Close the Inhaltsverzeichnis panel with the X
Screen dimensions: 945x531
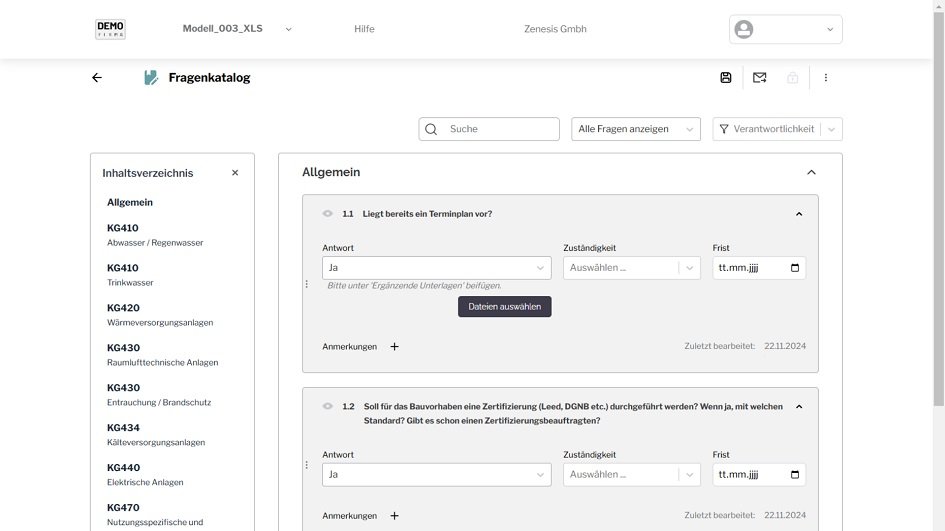pos(235,173)
